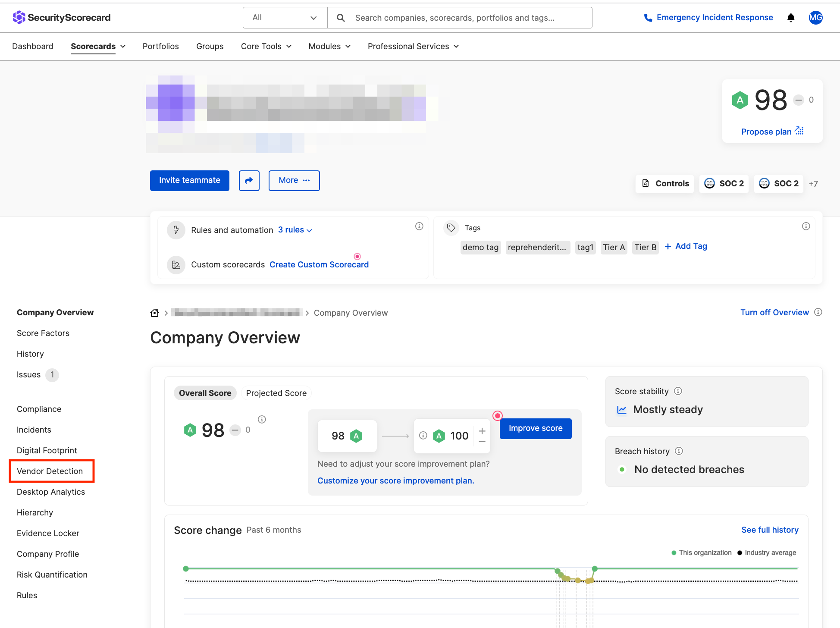
Task: Click the share arrow button
Action: pyautogui.click(x=249, y=180)
